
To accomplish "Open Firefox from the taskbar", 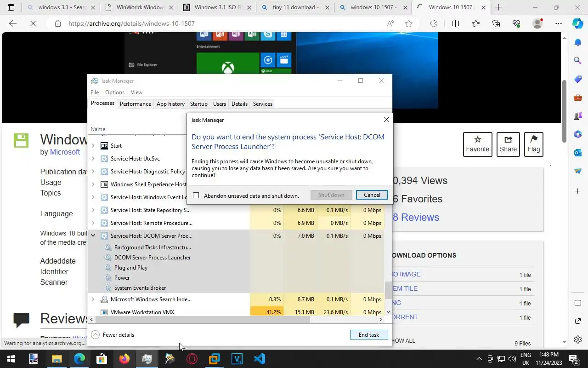I will (124, 359).
